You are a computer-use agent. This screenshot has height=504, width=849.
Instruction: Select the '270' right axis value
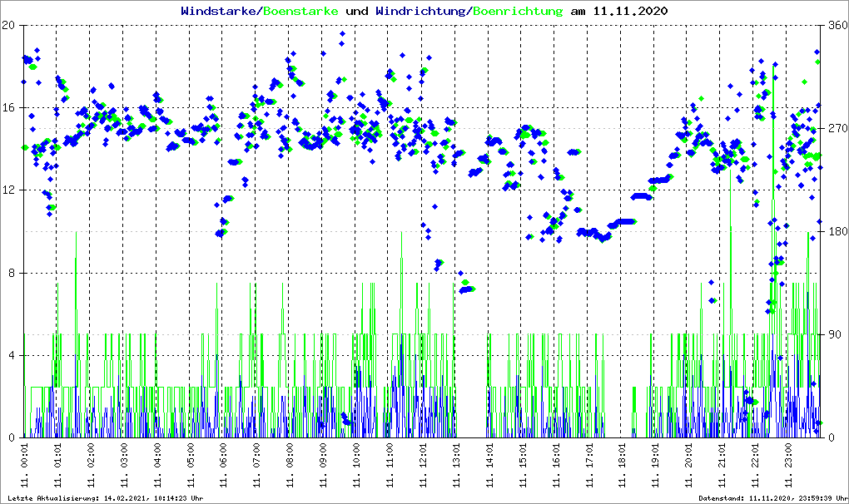tap(836, 129)
